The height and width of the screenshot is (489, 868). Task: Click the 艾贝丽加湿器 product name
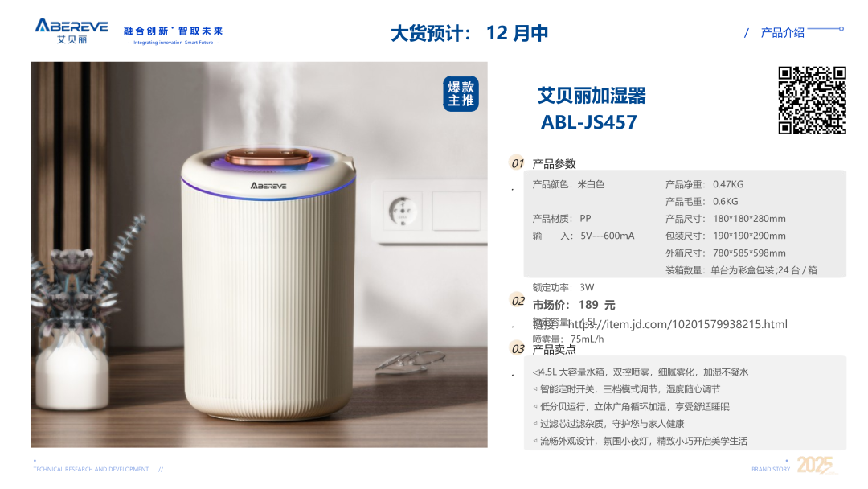point(592,95)
